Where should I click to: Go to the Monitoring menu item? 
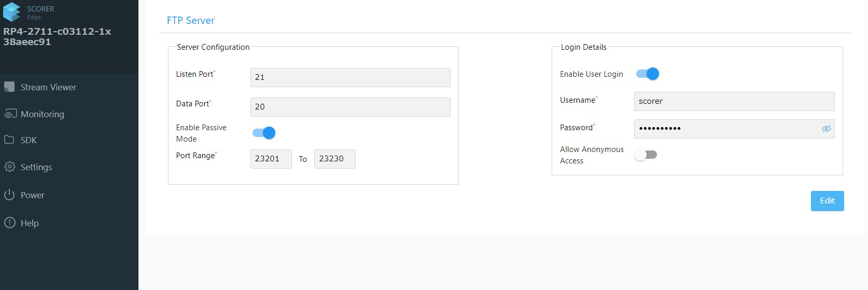[43, 114]
